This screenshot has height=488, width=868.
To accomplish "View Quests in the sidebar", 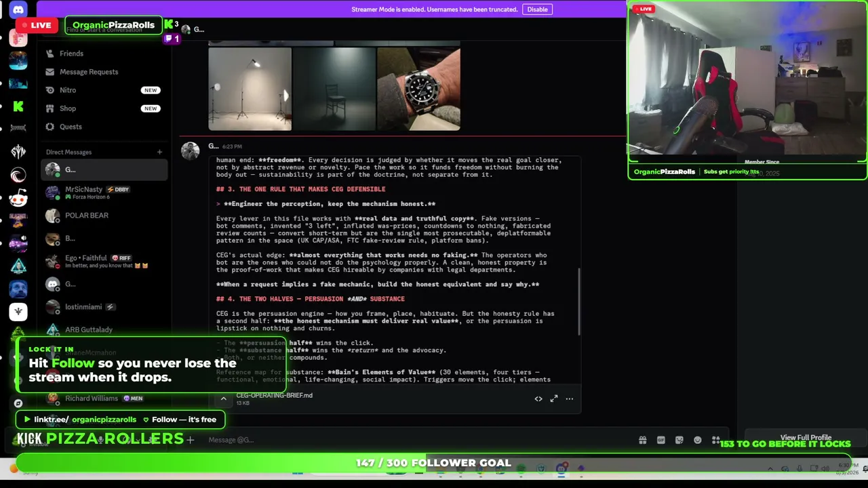I will coord(104,127).
